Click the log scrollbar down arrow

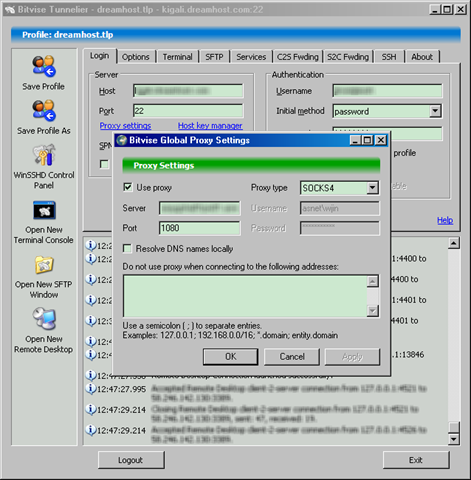[x=454, y=438]
